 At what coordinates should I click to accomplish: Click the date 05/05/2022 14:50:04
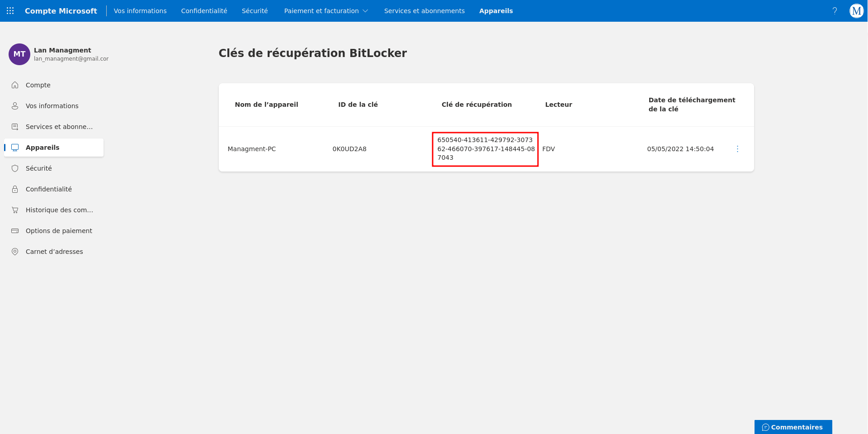680,149
